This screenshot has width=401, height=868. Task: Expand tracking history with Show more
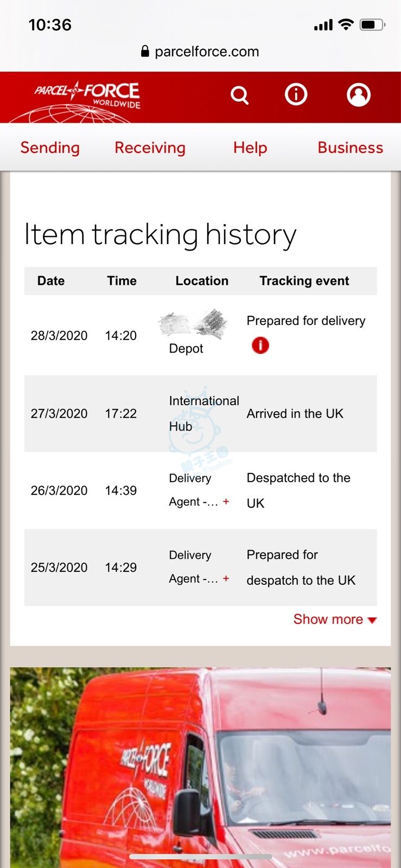[334, 620]
